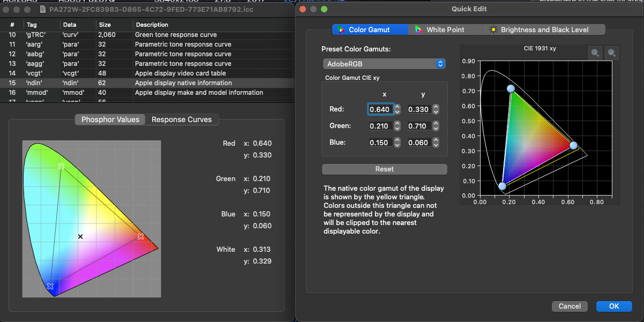Viewport: 644px width, 322px height.
Task: Open the AdobeRGB preset color gamuts dropdown
Action: point(384,64)
